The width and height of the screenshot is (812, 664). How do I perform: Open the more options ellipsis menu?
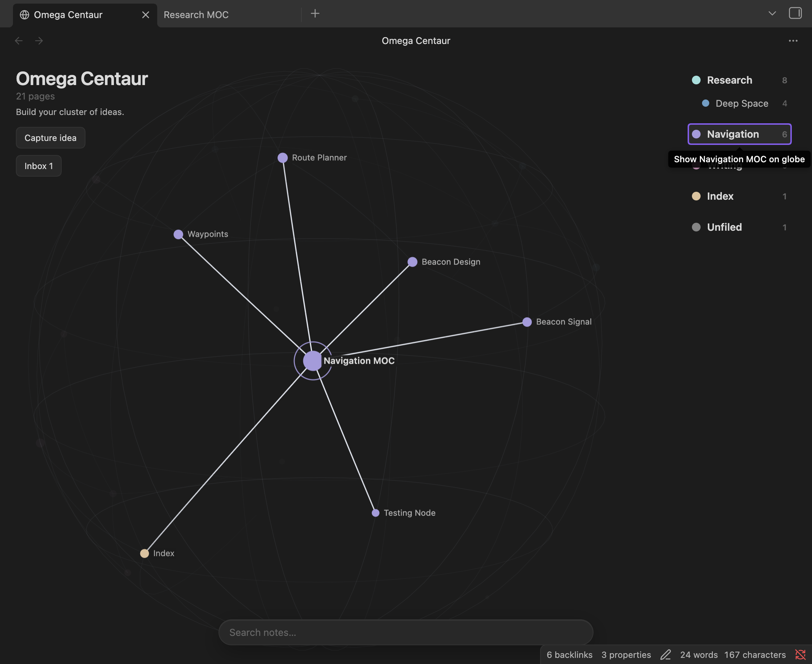[x=793, y=40]
